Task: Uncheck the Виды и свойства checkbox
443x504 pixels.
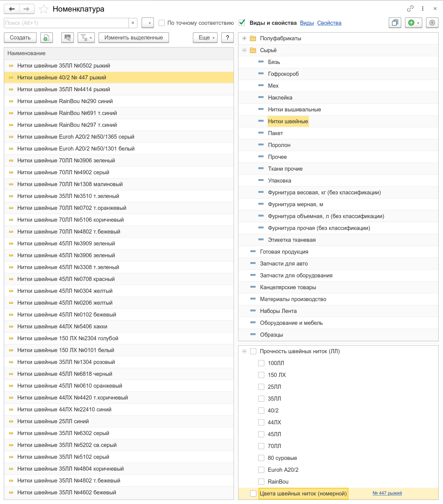Action: point(242,23)
